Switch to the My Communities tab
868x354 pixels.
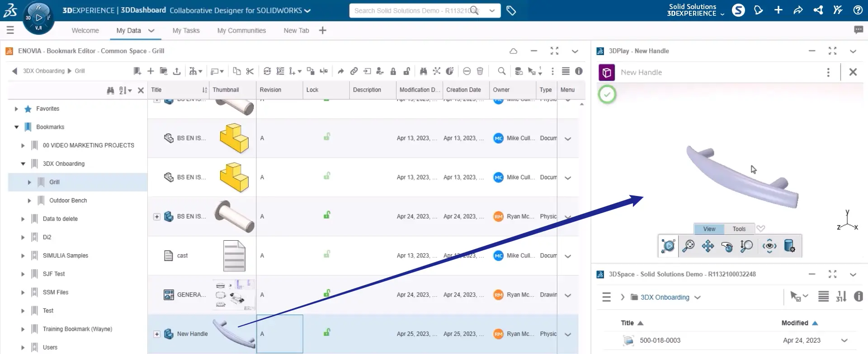click(x=241, y=31)
